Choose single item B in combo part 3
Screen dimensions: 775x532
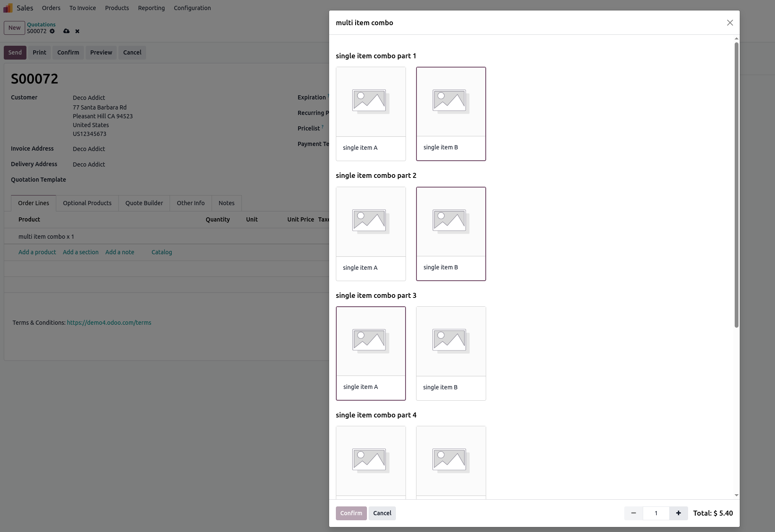[x=451, y=353]
